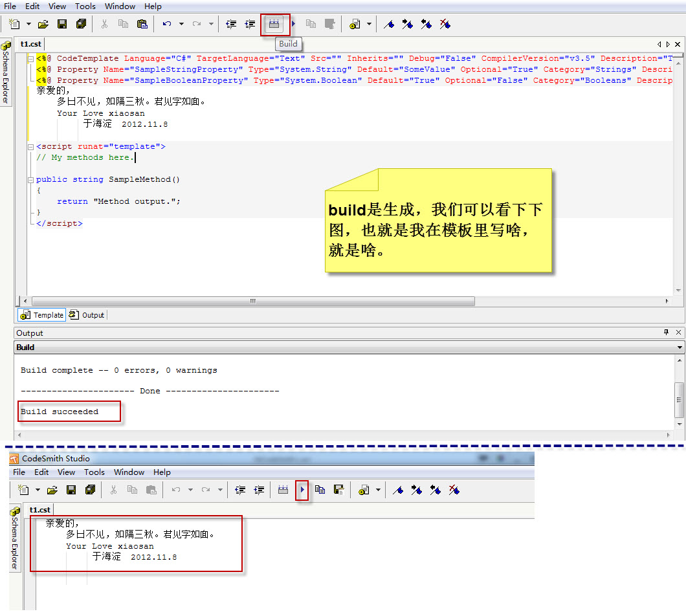Screen dimensions: 686x616
Task: Open the Edit menu in the lower CodeSmith Studio window
Action: tap(41, 472)
